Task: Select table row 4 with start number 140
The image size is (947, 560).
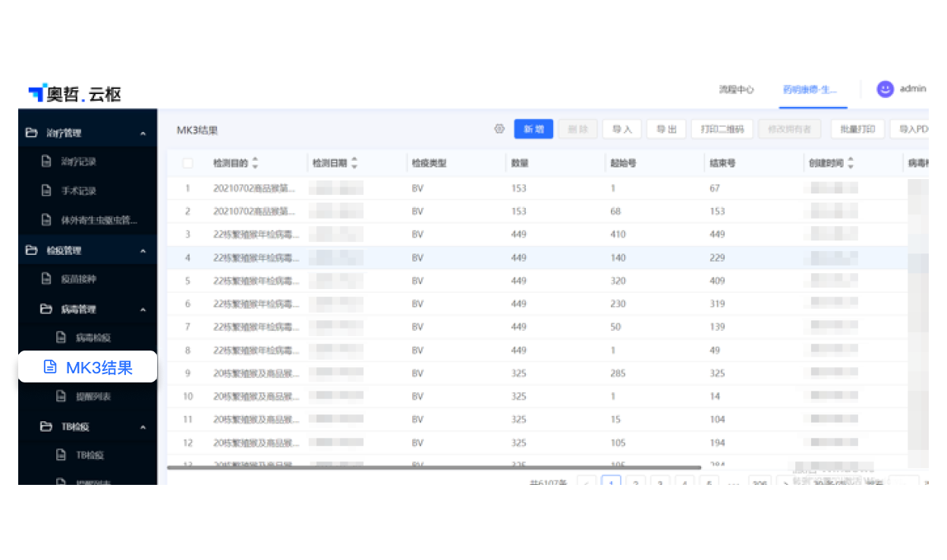Action: tap(531, 257)
